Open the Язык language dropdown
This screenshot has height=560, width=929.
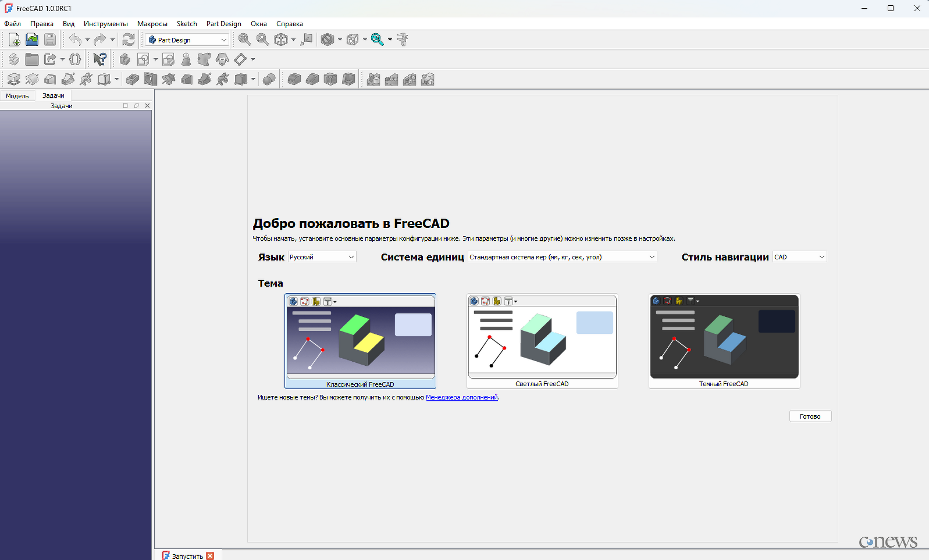322,257
